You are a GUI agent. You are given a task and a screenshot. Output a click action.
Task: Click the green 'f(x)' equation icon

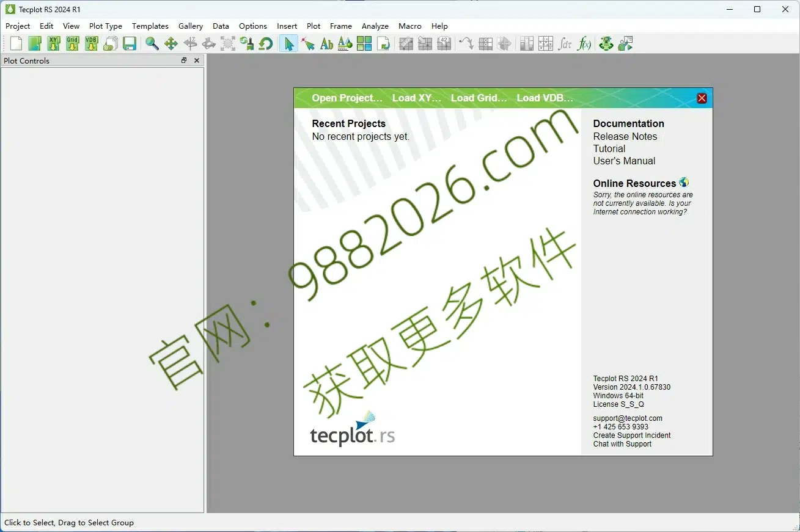click(584, 43)
